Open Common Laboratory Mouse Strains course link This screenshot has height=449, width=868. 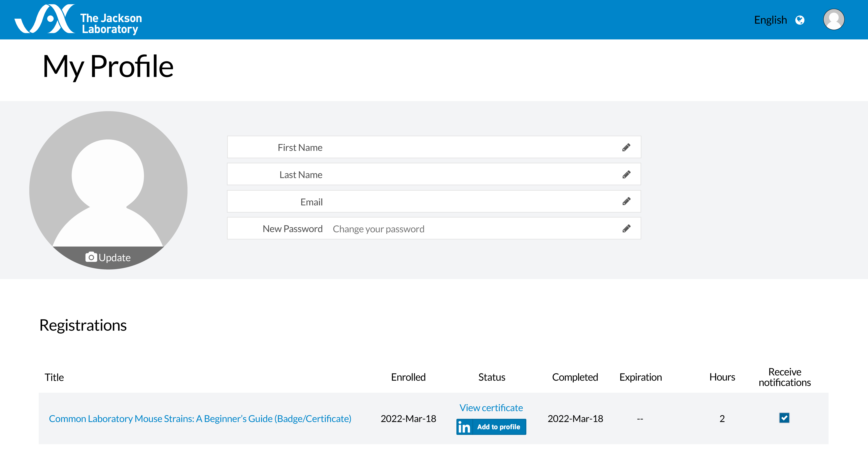[200, 419]
